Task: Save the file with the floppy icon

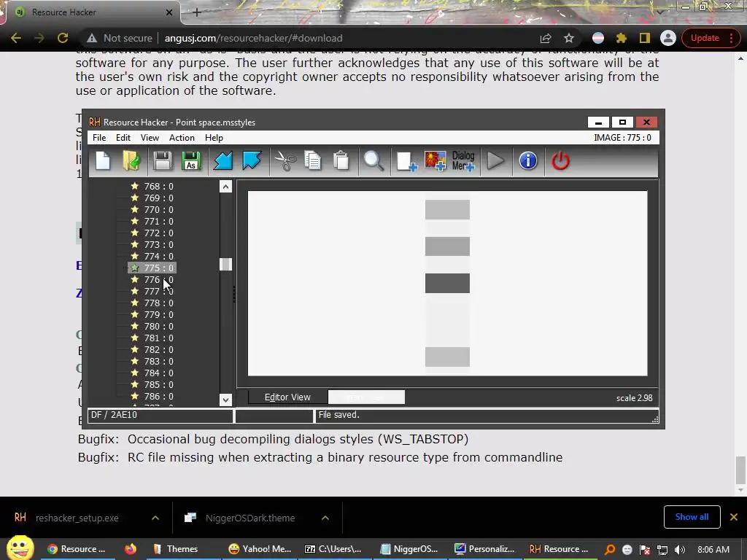Action: coord(163,161)
